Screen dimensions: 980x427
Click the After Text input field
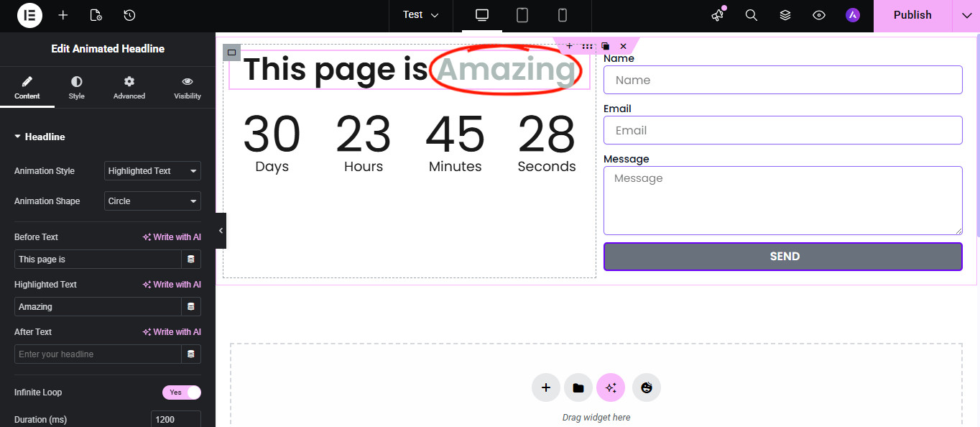click(98, 354)
